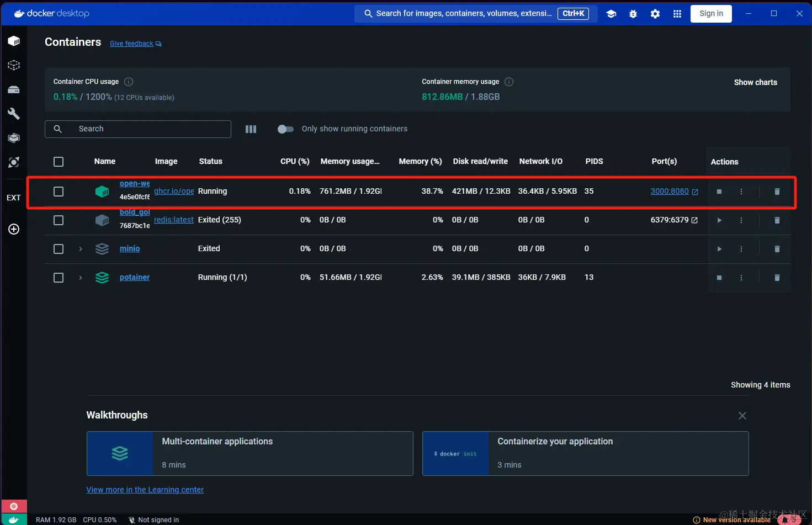Switch to the column layout view
This screenshot has width=812, height=525.
pyautogui.click(x=251, y=129)
